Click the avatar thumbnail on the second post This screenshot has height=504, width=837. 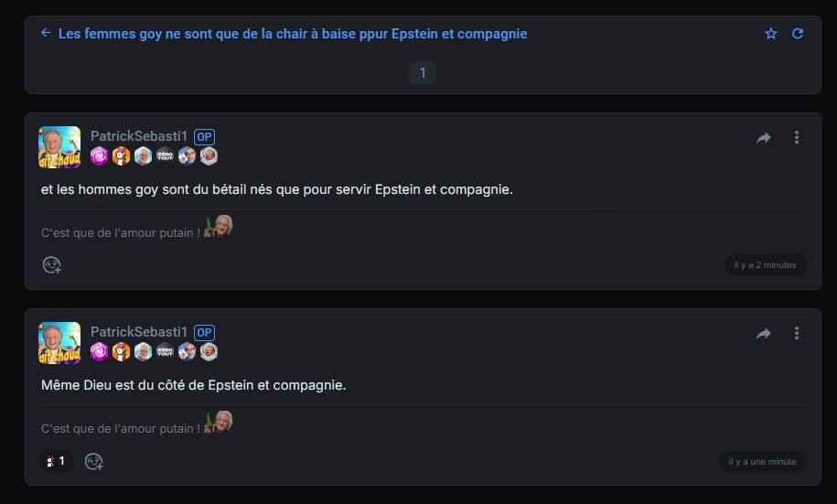[x=59, y=343]
